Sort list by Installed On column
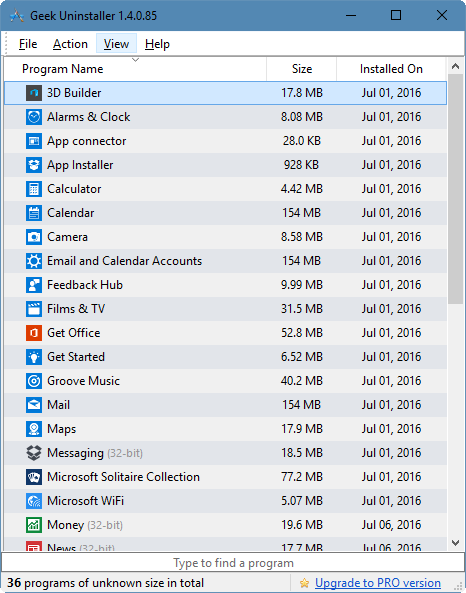This screenshot has height=593, width=466. [x=391, y=69]
